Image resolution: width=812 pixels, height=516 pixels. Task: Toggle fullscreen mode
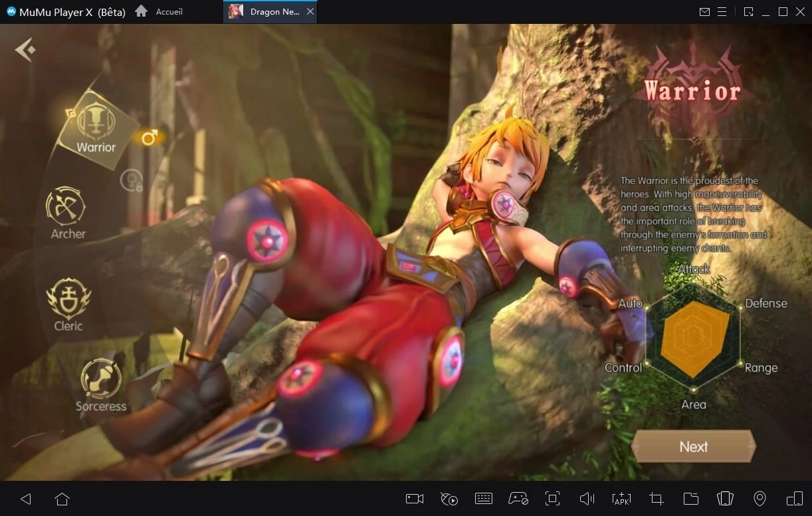552,499
